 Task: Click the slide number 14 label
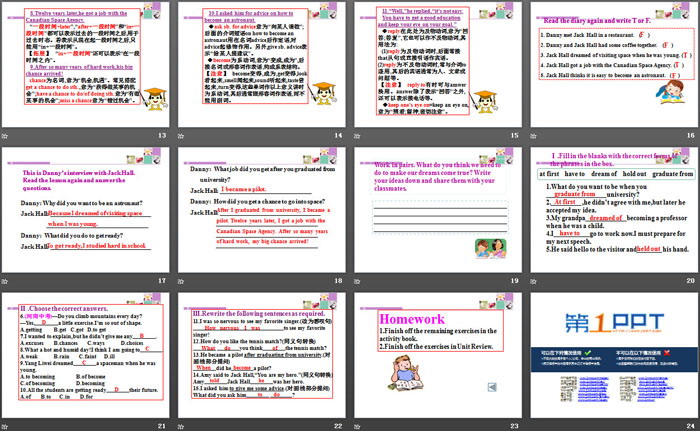click(338, 135)
